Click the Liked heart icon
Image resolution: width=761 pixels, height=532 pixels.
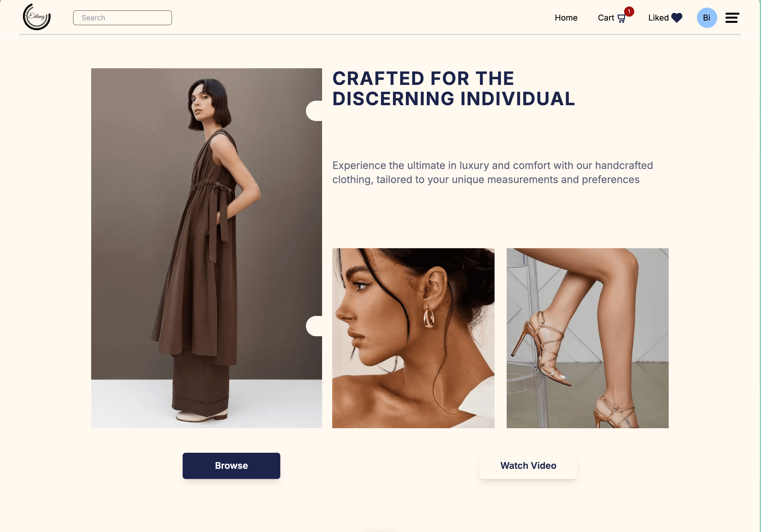[x=677, y=17]
